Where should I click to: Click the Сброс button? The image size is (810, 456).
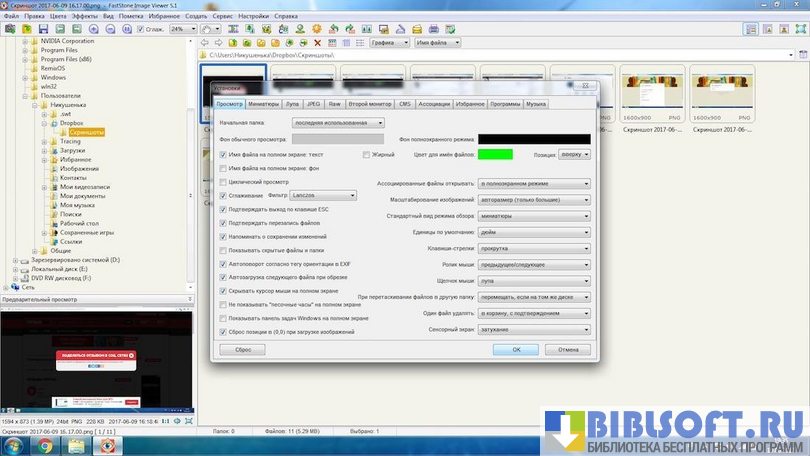243,350
